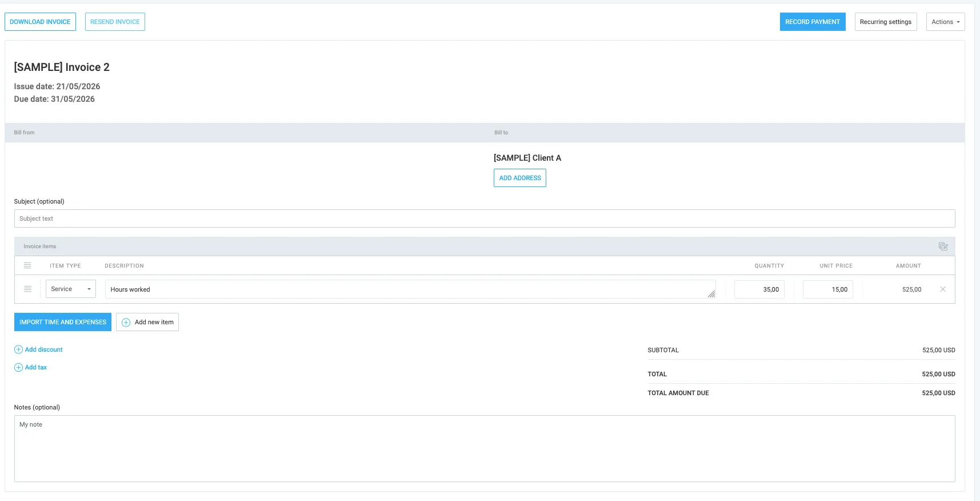Click the Subject (optional) label
Screen dimensions: 980x501
39,201
